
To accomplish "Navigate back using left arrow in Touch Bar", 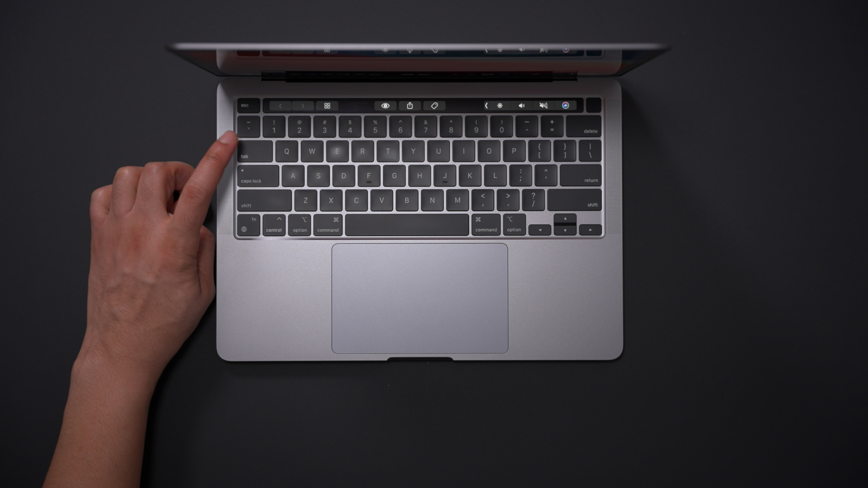I will (x=280, y=105).
